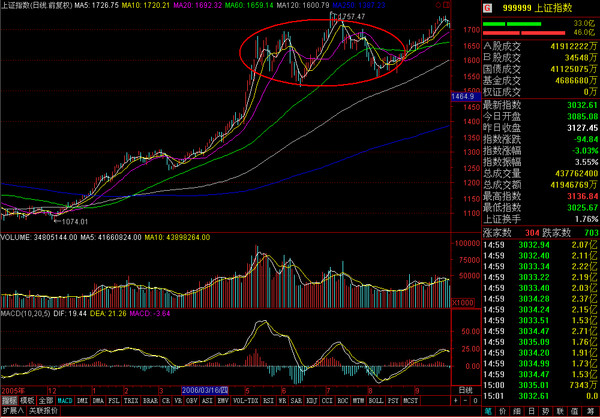Switch indicator to DMA

tap(98, 401)
